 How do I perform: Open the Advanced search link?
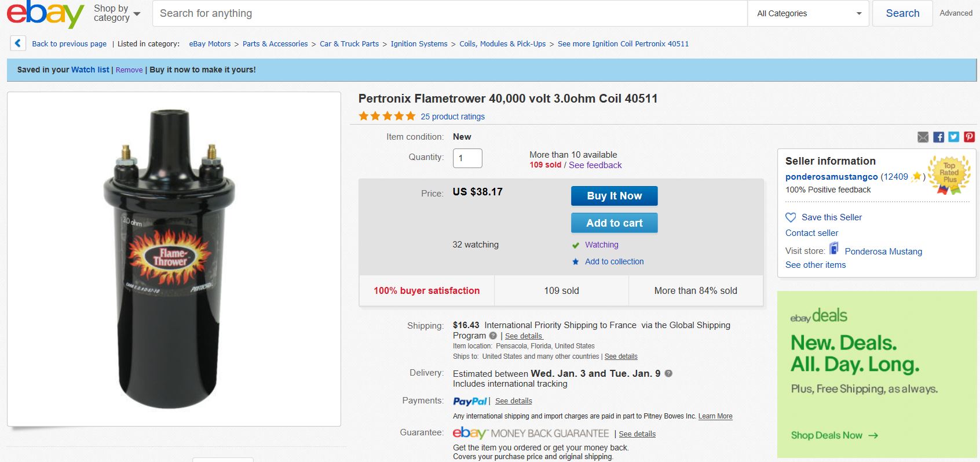[x=956, y=13]
